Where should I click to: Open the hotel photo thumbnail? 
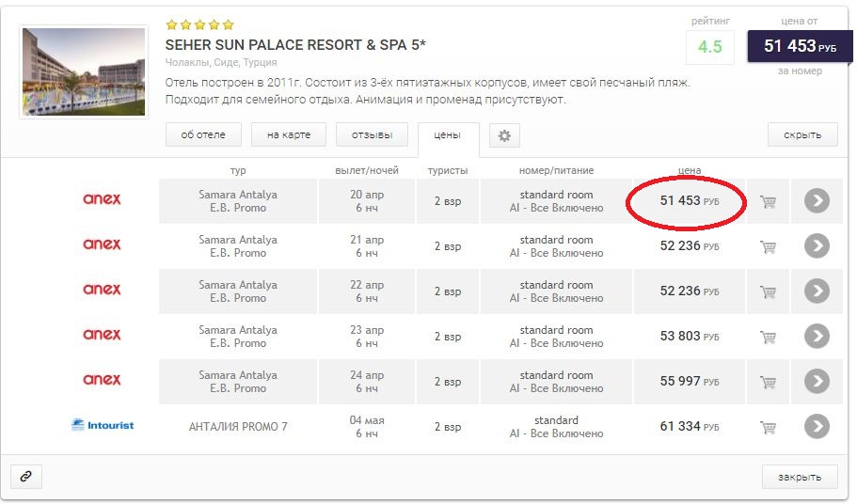click(x=84, y=71)
